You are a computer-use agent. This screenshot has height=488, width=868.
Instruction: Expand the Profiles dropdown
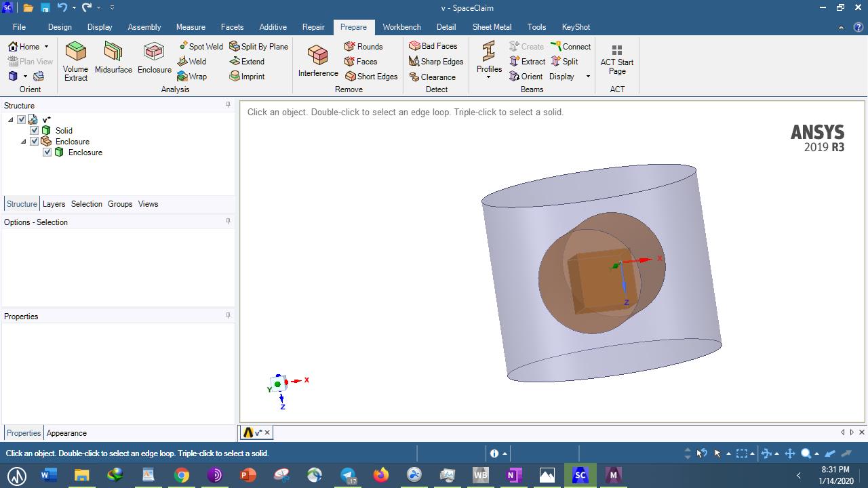(488, 77)
